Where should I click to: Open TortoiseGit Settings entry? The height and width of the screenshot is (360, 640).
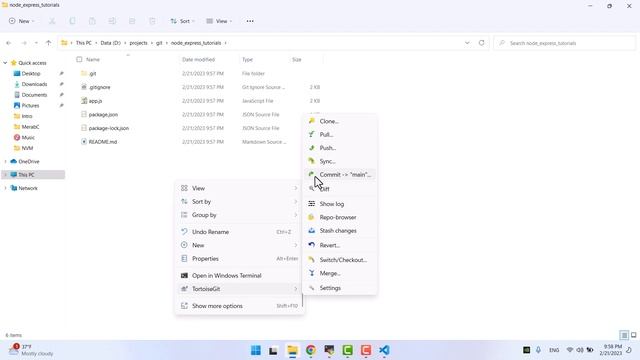(340, 288)
